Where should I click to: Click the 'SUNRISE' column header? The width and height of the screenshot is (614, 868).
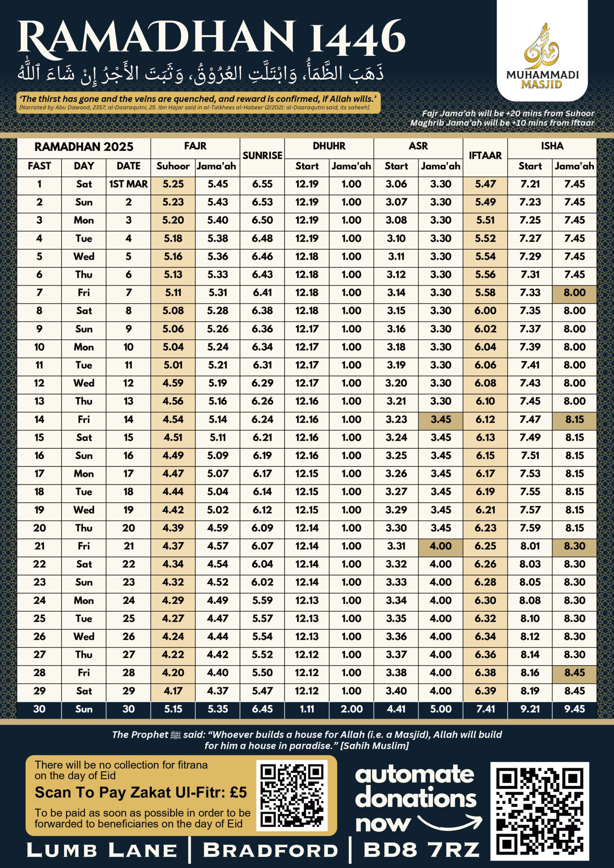click(263, 155)
